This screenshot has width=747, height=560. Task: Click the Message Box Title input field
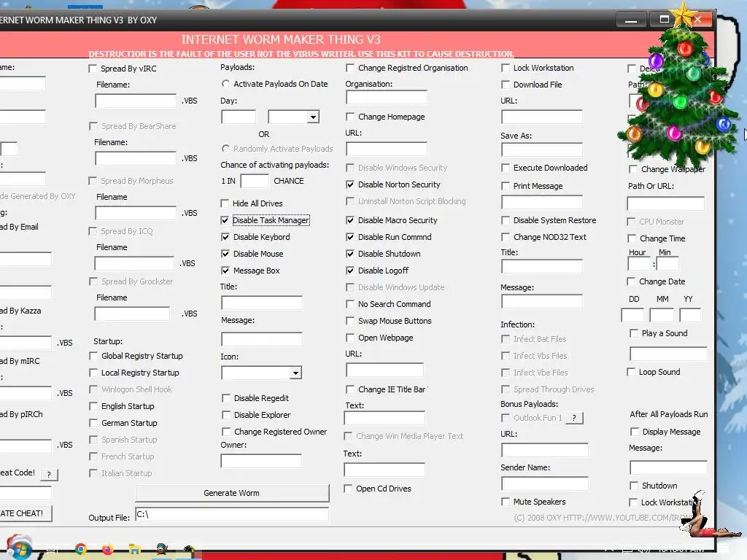click(262, 303)
